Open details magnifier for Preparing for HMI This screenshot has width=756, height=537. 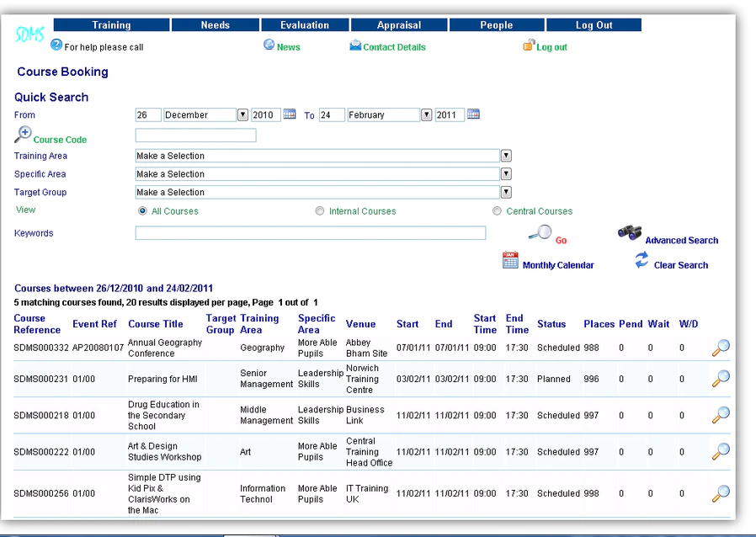click(x=721, y=379)
